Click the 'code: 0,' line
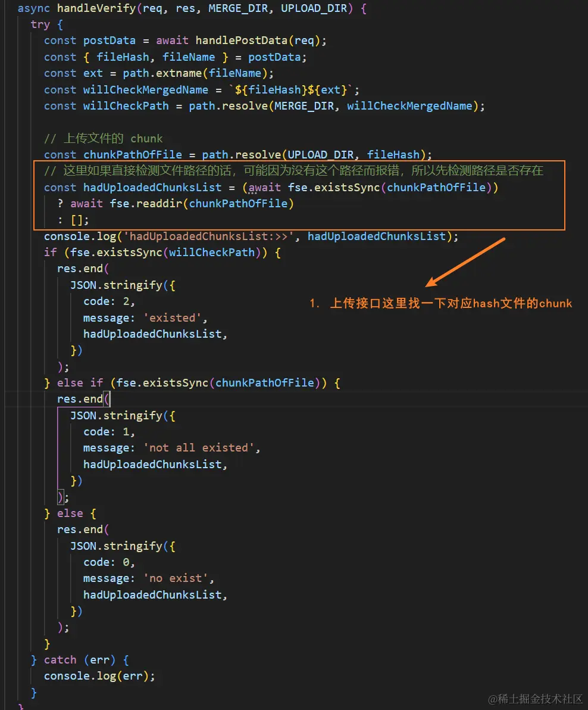The height and width of the screenshot is (710, 588). coord(109,562)
